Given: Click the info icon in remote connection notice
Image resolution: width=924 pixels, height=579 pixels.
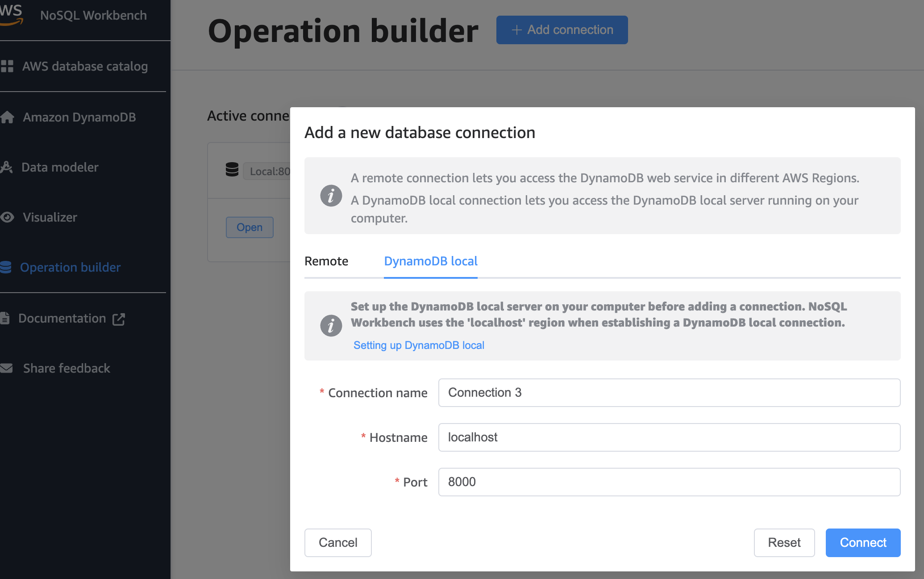Looking at the screenshot, I should coord(331,196).
